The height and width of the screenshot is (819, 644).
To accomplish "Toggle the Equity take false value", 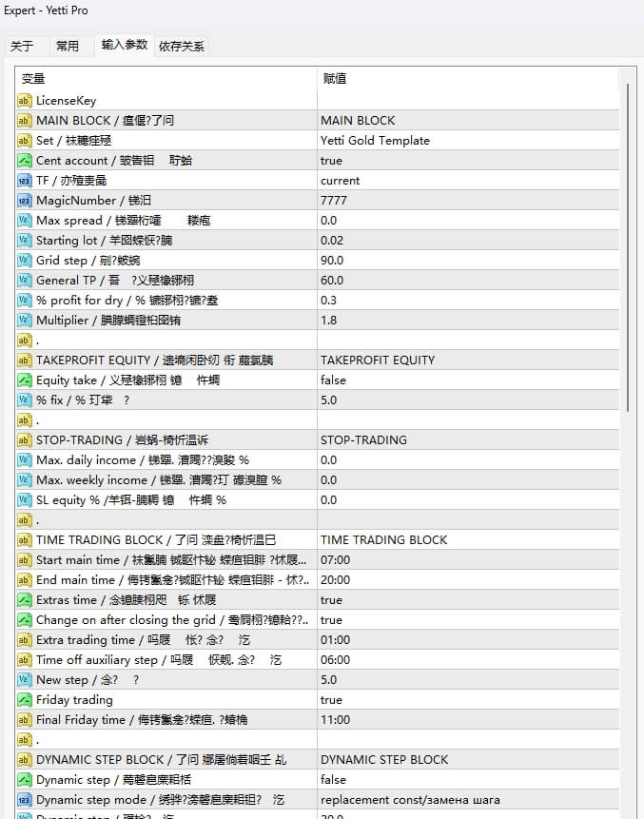I will pos(468,380).
